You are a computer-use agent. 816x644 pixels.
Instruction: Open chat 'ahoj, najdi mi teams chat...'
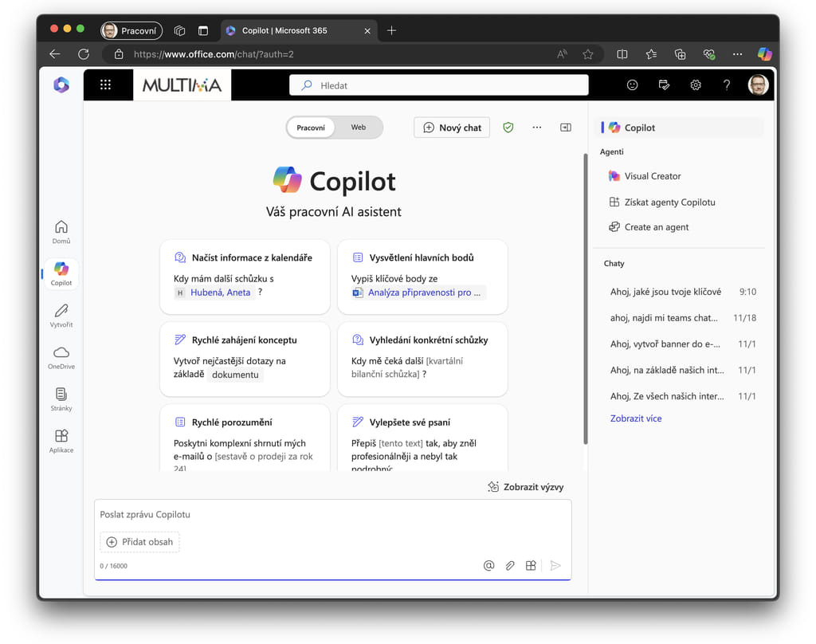tap(682, 317)
